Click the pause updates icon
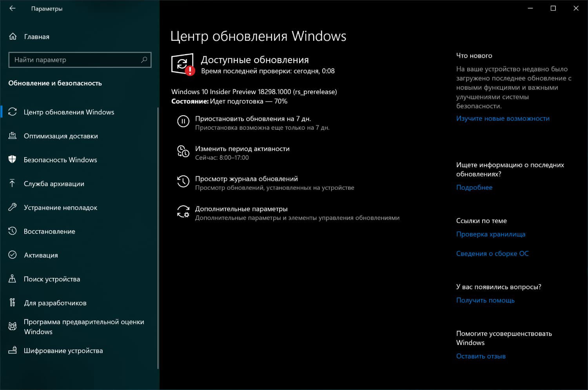Screen dimensions: 588x390 (183, 122)
